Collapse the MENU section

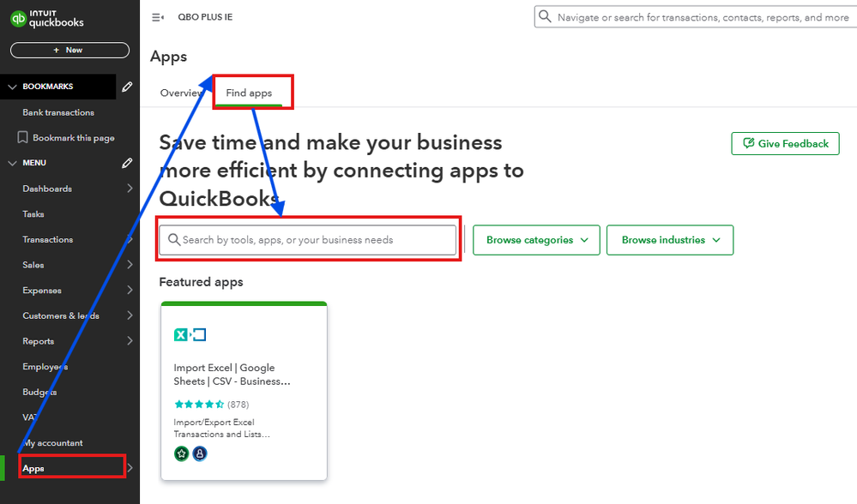pos(12,163)
